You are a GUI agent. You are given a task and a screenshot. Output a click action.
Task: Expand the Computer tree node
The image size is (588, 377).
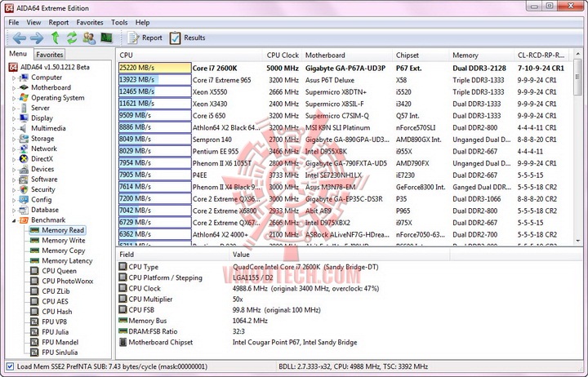click(x=14, y=78)
